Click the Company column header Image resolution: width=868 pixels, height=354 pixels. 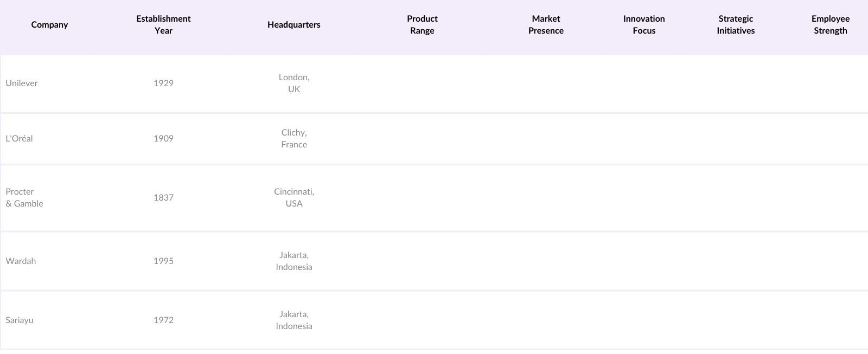coord(49,25)
